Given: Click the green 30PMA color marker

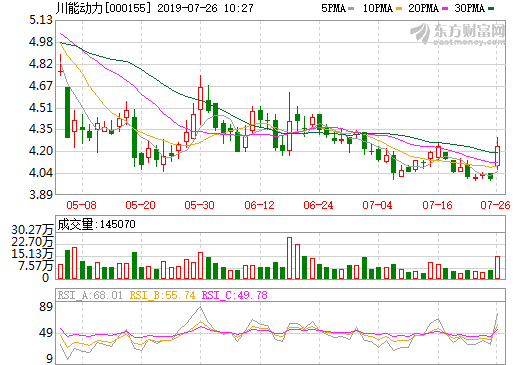Looking at the screenshot, I should 491,9.
